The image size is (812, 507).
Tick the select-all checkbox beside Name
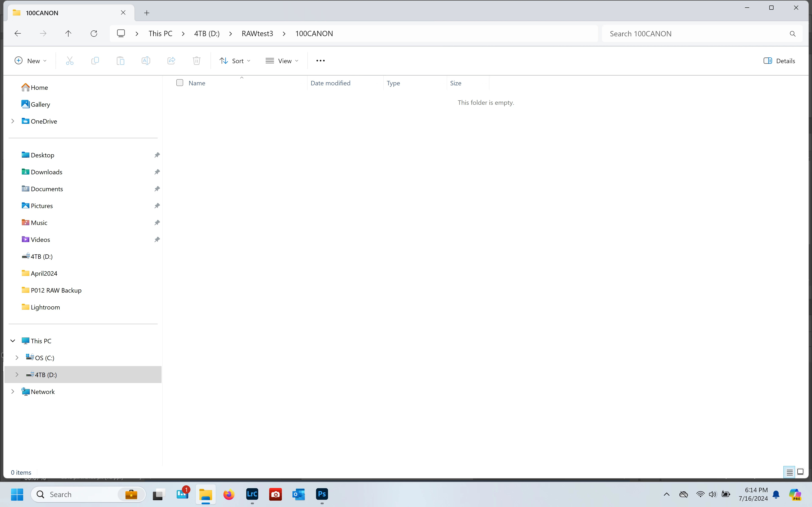tap(180, 83)
